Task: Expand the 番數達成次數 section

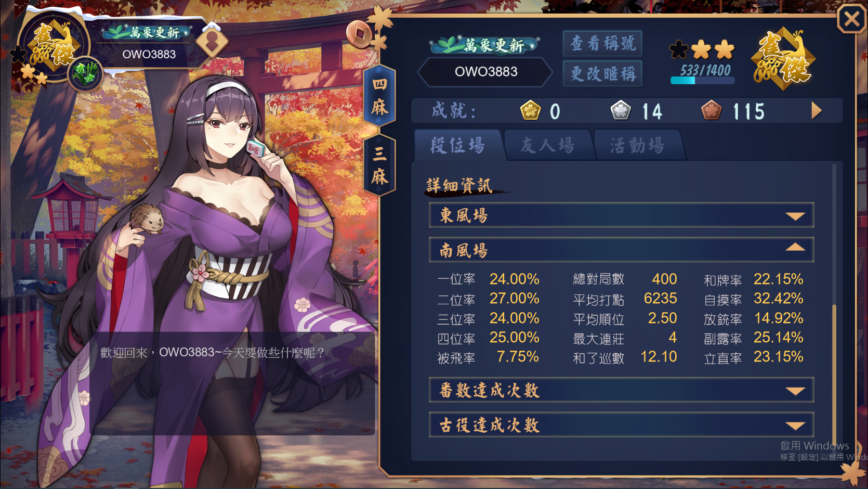Action: point(621,390)
